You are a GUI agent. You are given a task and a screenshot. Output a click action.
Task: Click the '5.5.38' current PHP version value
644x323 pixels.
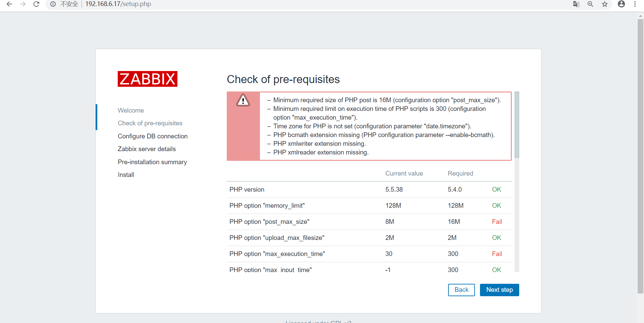[394, 190]
